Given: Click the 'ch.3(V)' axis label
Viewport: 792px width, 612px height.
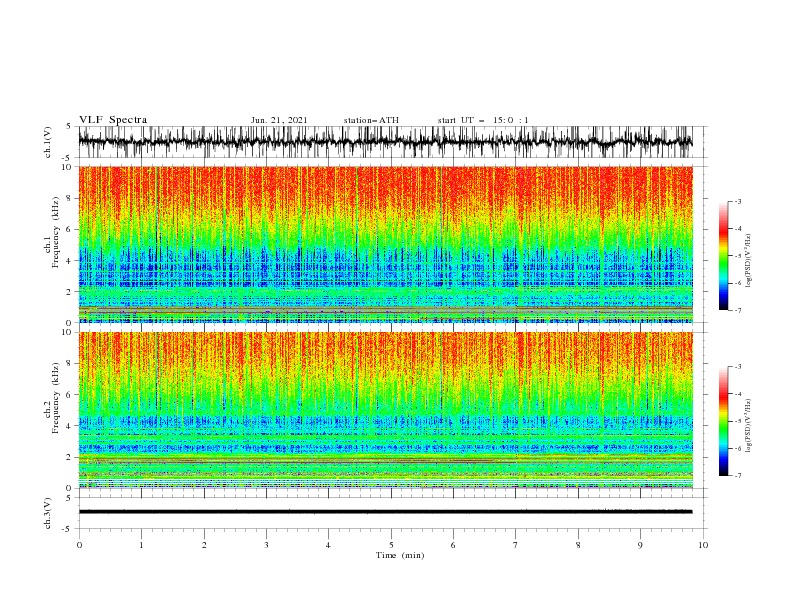Looking at the screenshot, I should (x=48, y=513).
